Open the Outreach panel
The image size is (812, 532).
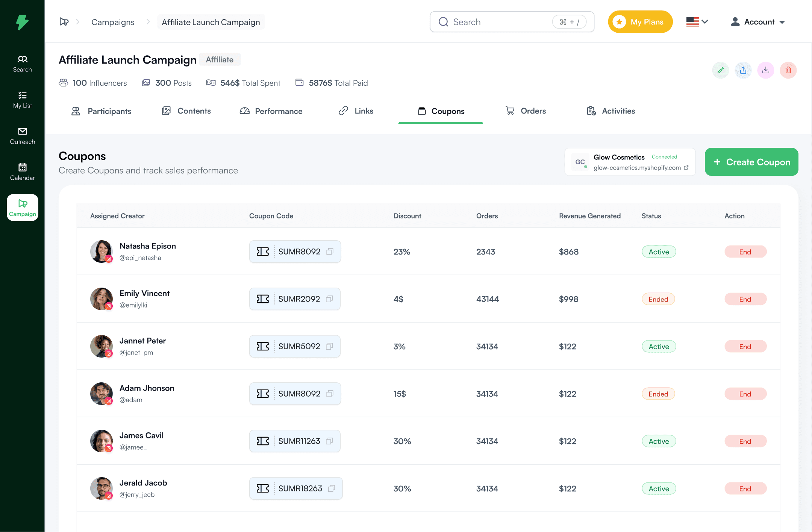click(22, 135)
